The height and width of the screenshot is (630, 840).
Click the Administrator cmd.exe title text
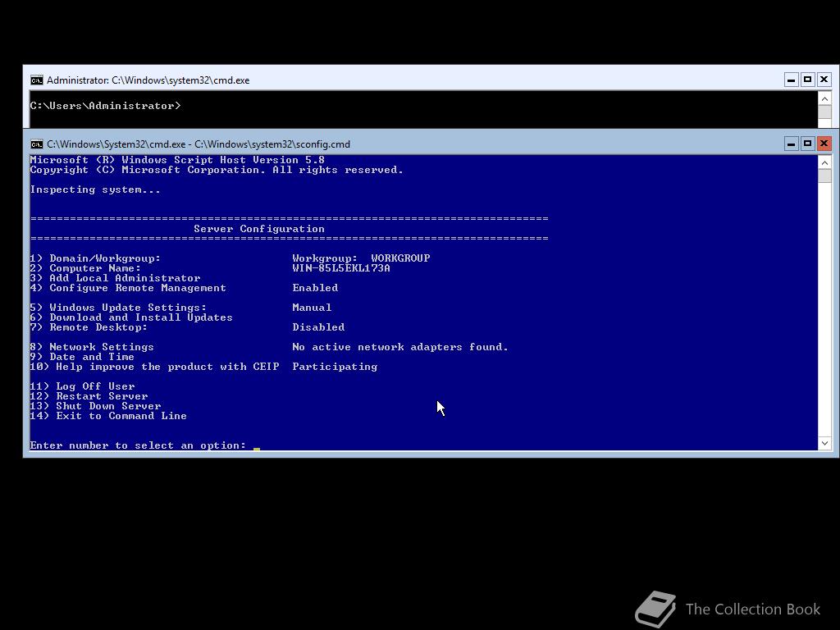pyautogui.click(x=148, y=80)
